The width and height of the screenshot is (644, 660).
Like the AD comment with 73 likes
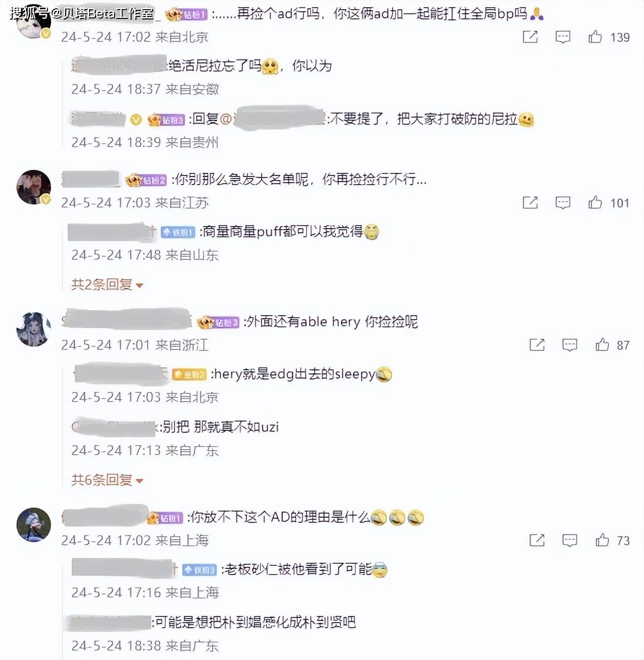coord(602,540)
